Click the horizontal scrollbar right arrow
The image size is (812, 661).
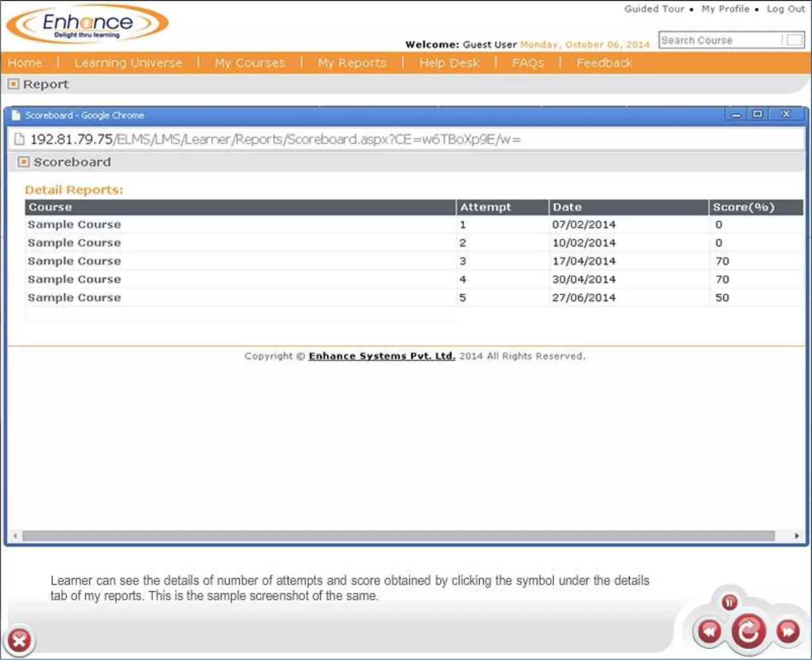click(x=797, y=536)
